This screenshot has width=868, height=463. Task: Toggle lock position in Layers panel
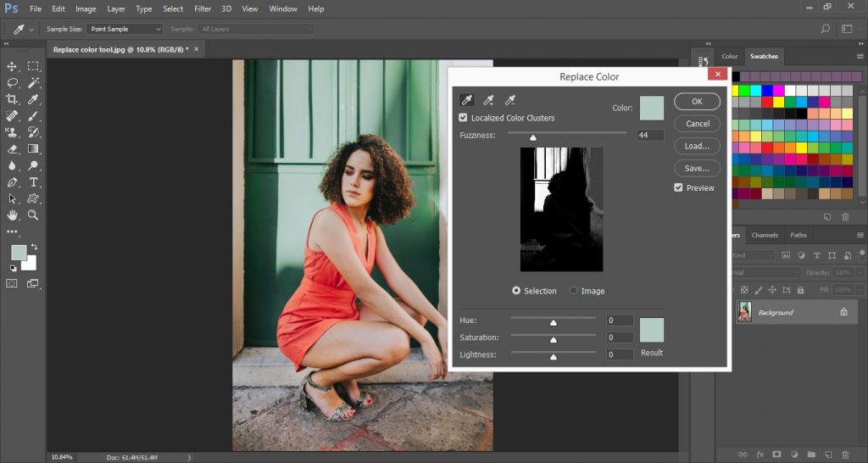coord(772,290)
